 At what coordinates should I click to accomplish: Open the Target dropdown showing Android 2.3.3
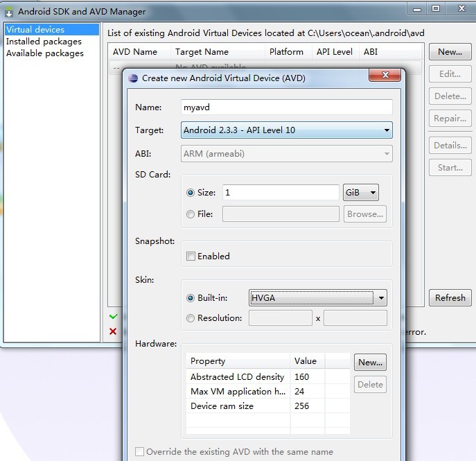287,130
